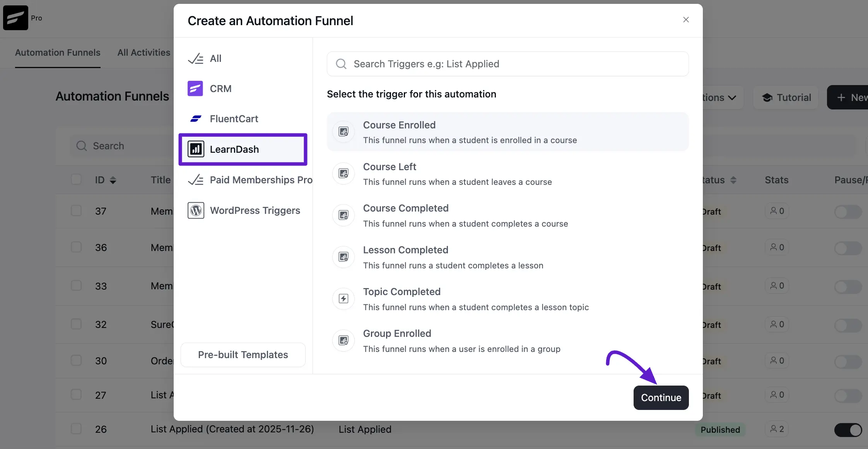Disable the active toggle for funnel 26
Screen dimensions: 868x449
848,430
